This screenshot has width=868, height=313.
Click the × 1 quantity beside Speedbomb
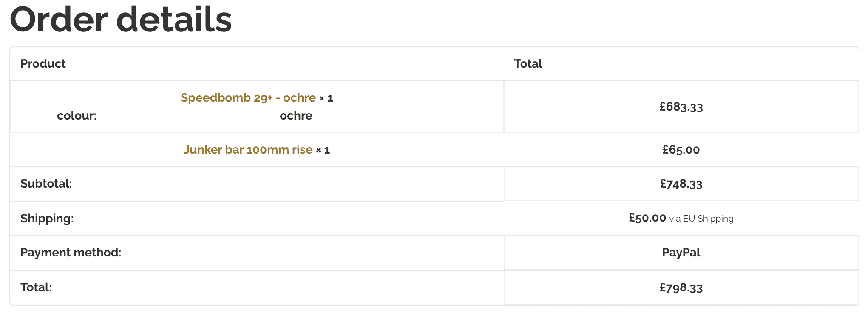(x=326, y=99)
